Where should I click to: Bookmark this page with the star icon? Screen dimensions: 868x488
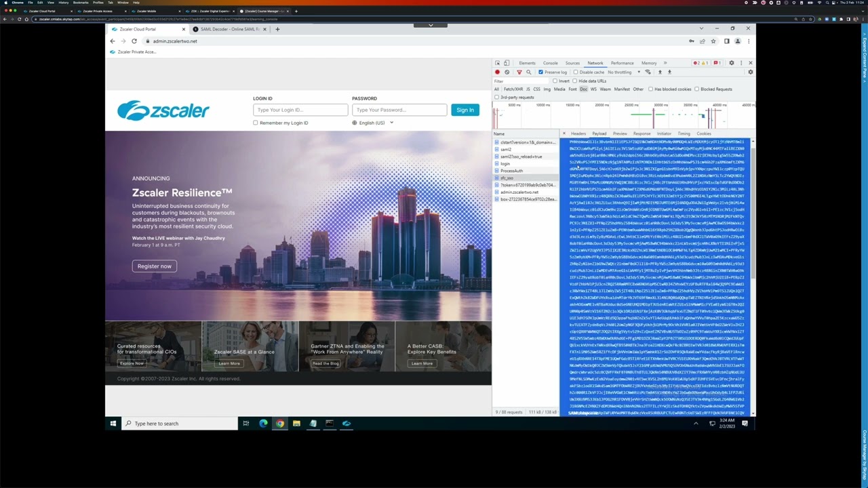point(713,41)
